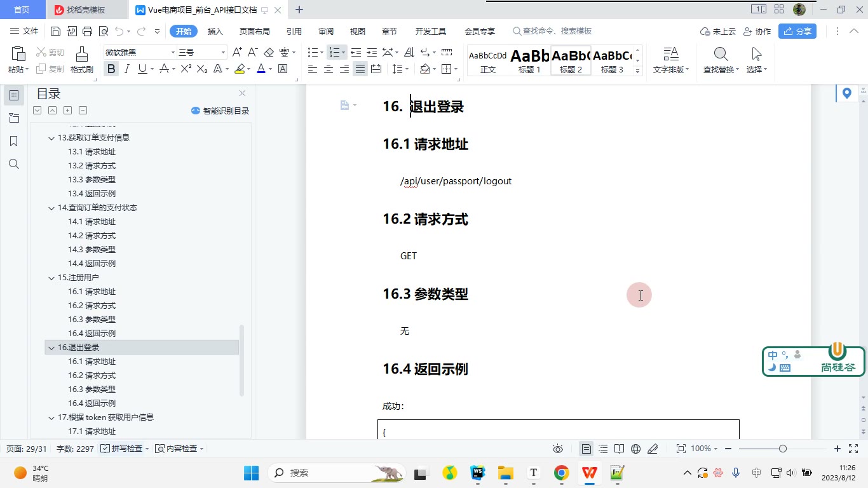
Task: Click the Format Painter (格式刷) tool
Action: point(82,60)
